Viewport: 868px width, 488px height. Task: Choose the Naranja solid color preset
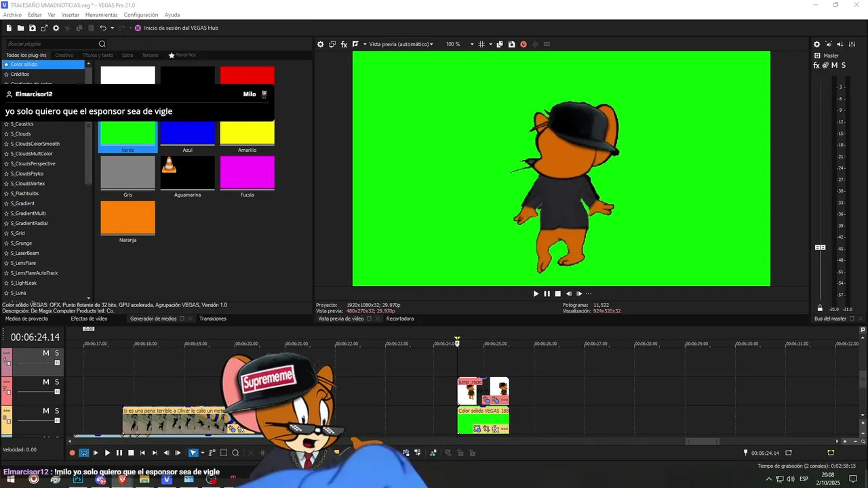127,222
